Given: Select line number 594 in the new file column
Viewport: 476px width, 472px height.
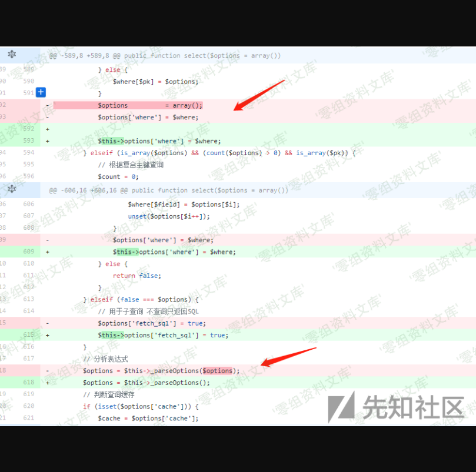Looking at the screenshot, I should point(28,153).
